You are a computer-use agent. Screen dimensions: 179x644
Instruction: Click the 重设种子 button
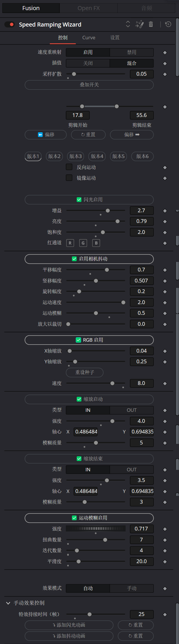click(85, 373)
